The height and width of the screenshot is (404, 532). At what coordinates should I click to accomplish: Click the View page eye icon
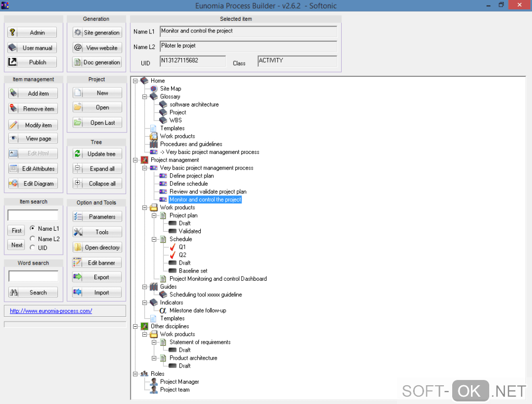pyautogui.click(x=14, y=138)
